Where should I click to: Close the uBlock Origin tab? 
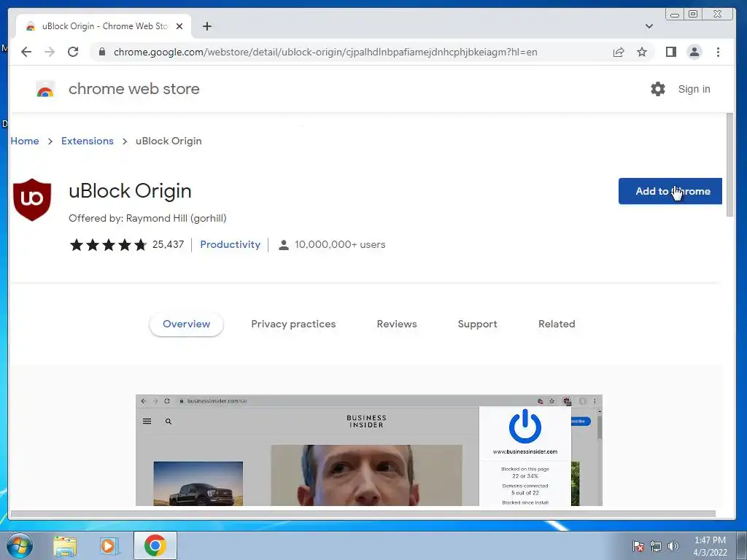[179, 26]
